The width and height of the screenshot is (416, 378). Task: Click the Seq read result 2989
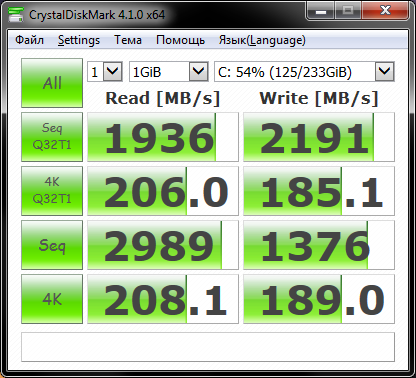coord(163,245)
